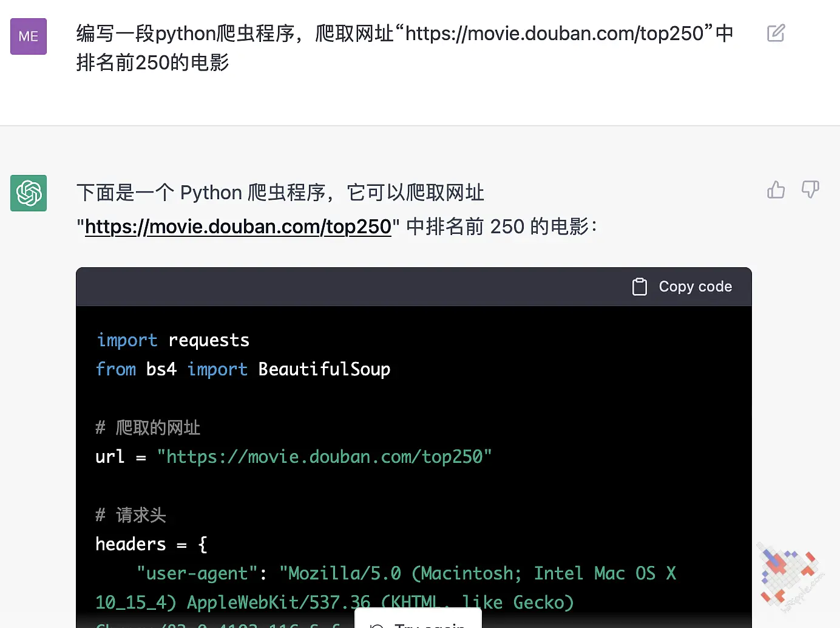Click the text "10_15_4) AppleWebKit/537.36"
The width and height of the screenshot is (840, 628).
click(233, 602)
